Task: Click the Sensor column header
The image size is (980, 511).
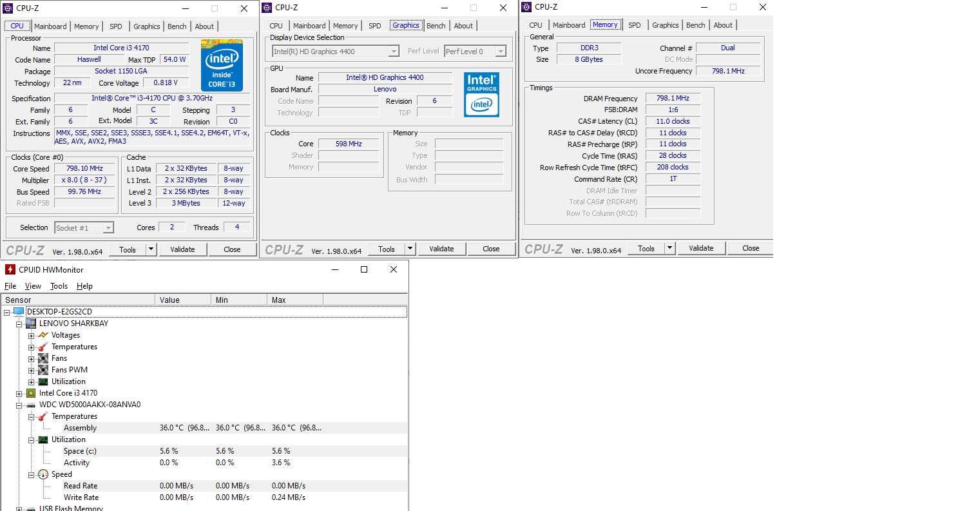Action: (78, 300)
